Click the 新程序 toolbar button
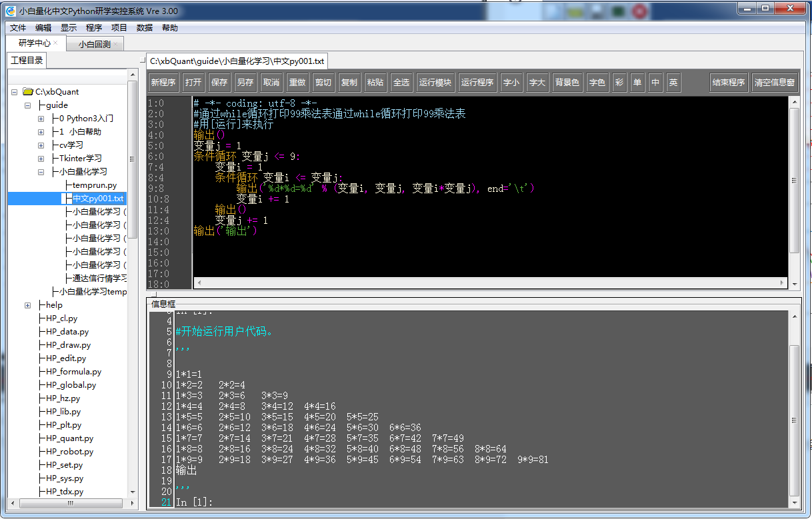Screen dimensions: 812x519 tap(163, 83)
